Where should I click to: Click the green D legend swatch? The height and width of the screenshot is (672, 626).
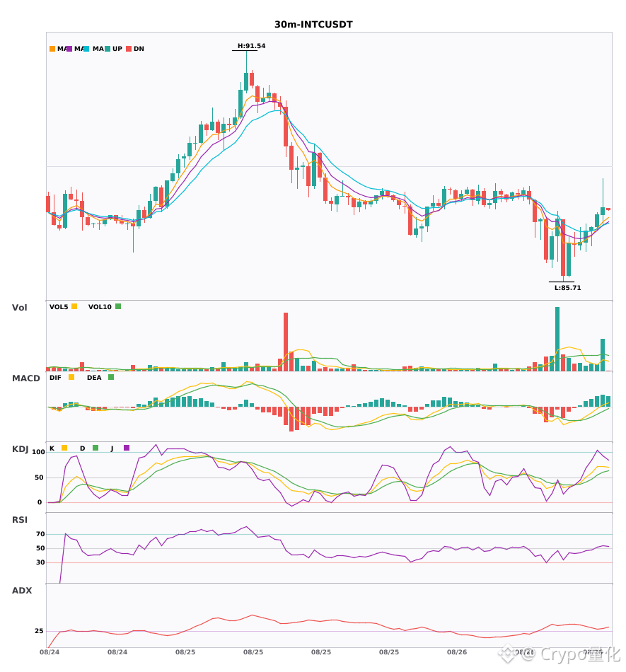pos(95,448)
